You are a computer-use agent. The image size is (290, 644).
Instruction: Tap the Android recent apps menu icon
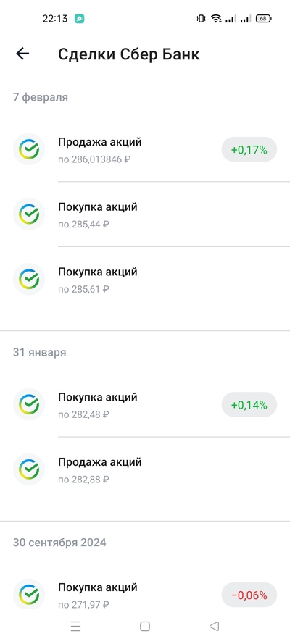(75, 626)
